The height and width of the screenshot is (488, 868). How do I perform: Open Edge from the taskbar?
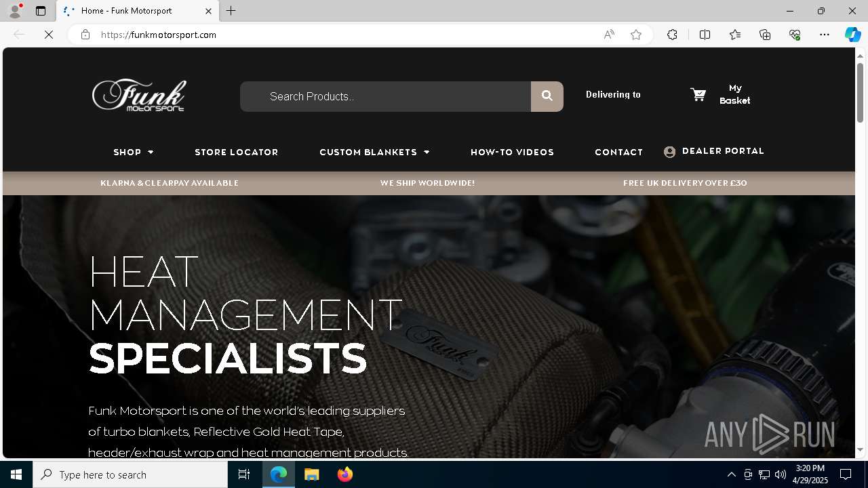279,474
